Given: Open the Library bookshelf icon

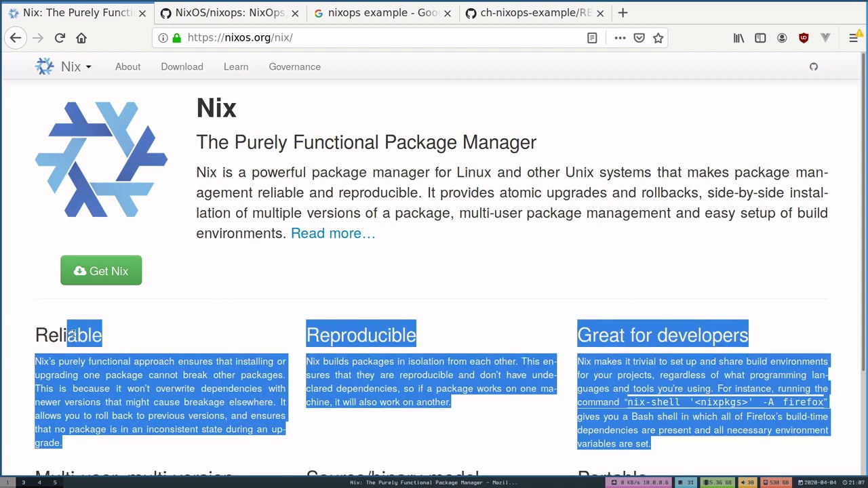Looking at the screenshot, I should pos(738,38).
